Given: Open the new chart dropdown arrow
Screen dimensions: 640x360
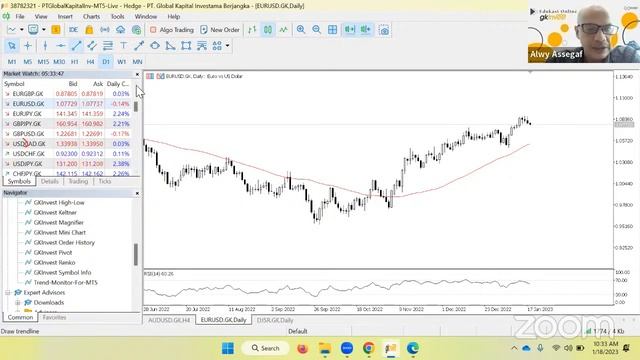Looking at the screenshot, I should tap(22, 30).
